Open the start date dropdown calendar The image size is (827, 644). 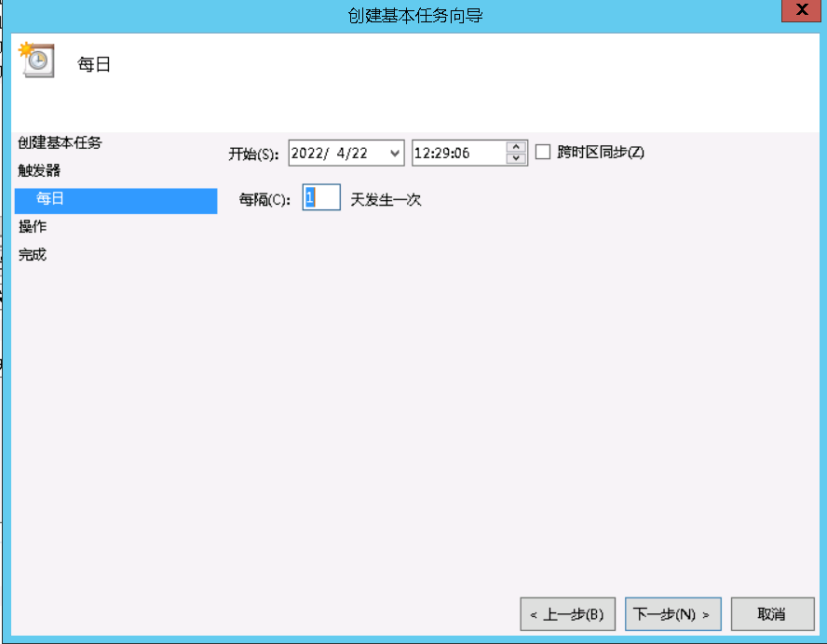click(x=395, y=153)
